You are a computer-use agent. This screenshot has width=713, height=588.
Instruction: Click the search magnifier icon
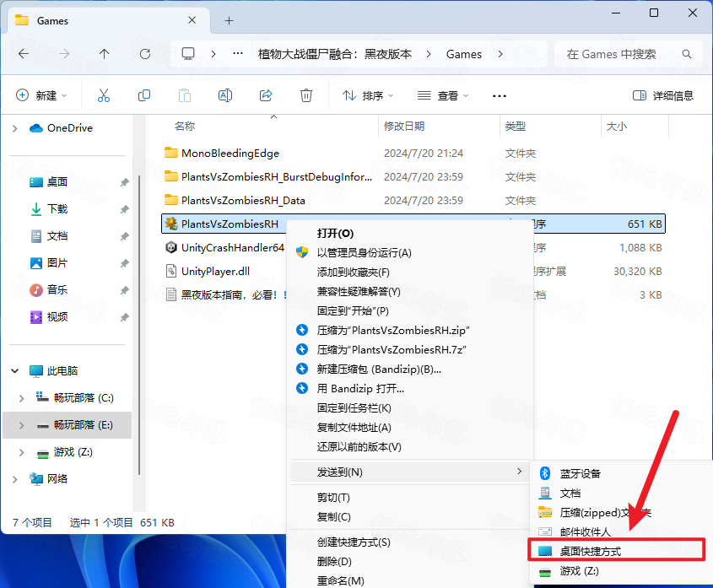687,54
